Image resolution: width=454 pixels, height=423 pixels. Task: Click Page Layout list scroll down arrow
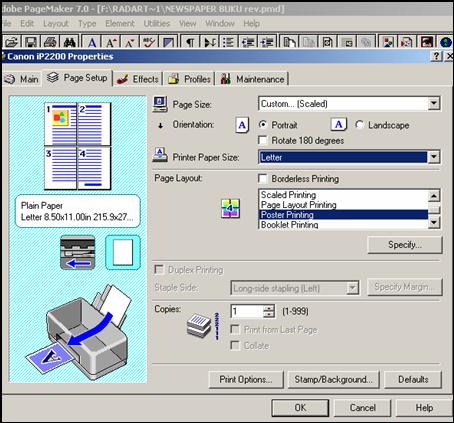(434, 222)
